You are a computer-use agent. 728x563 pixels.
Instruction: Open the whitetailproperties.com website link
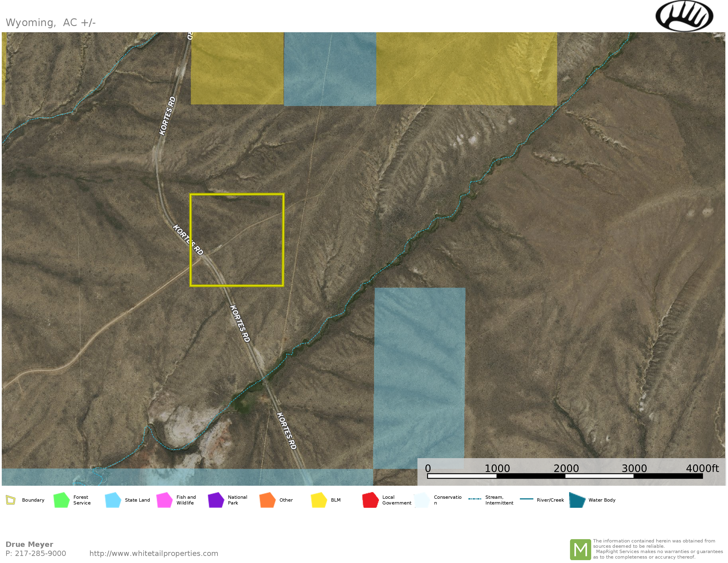154,553
